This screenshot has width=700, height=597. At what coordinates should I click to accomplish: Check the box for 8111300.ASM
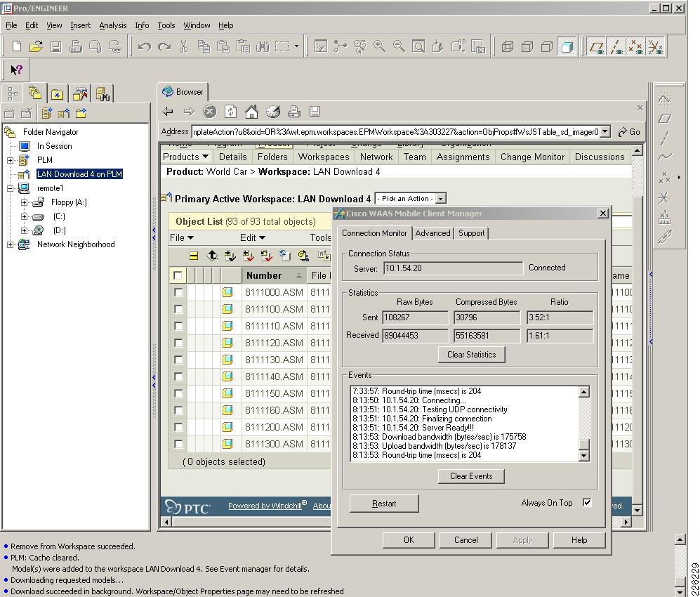click(x=178, y=445)
